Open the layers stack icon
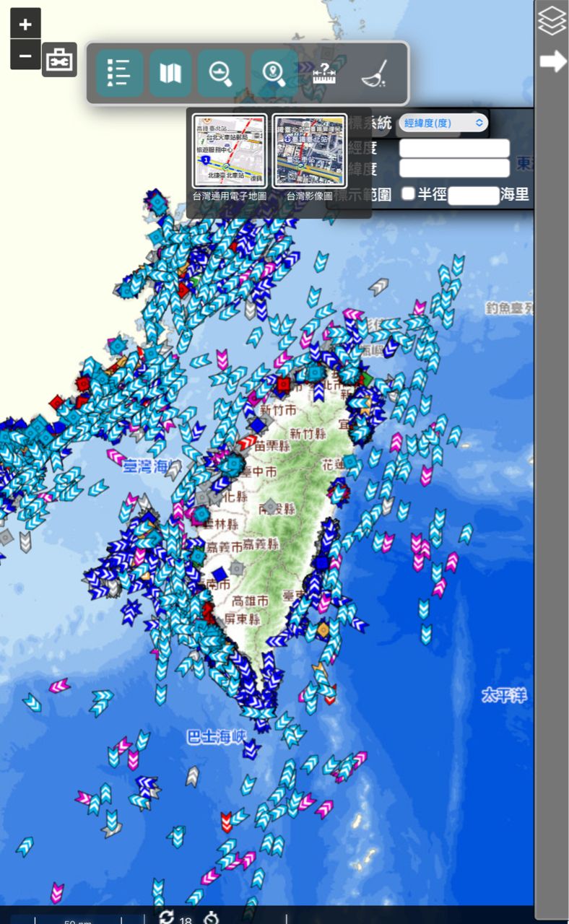 click(x=552, y=21)
